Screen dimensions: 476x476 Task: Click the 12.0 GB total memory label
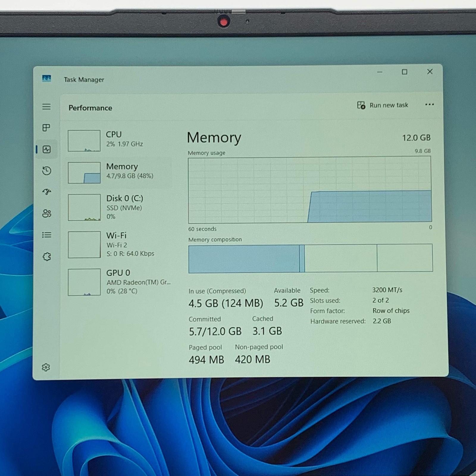(x=416, y=138)
